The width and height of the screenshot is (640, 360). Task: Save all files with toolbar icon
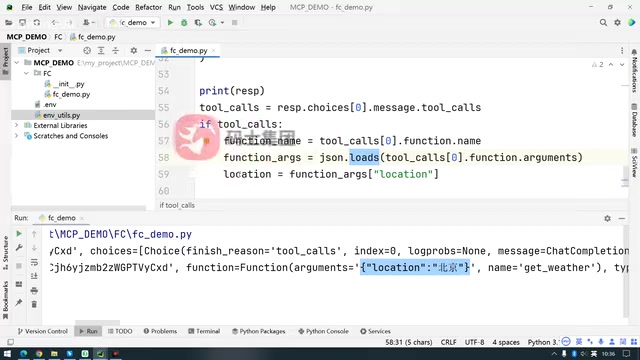coord(22,22)
